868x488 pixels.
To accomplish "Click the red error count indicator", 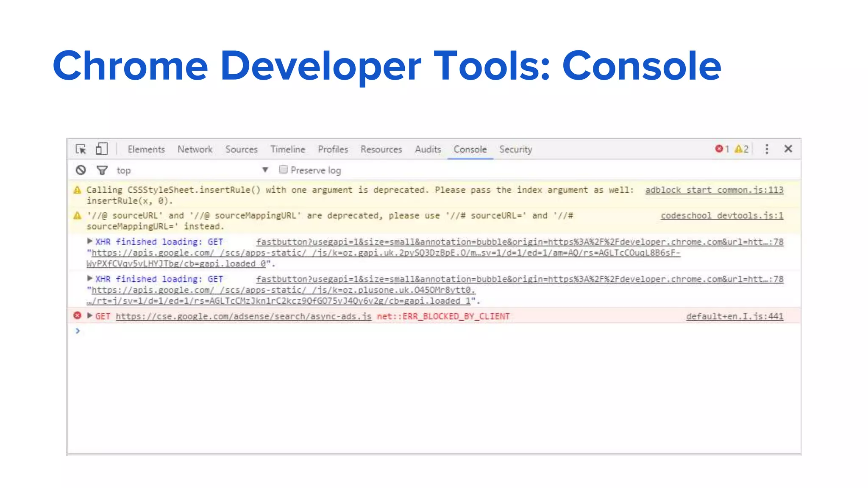I will pos(722,149).
